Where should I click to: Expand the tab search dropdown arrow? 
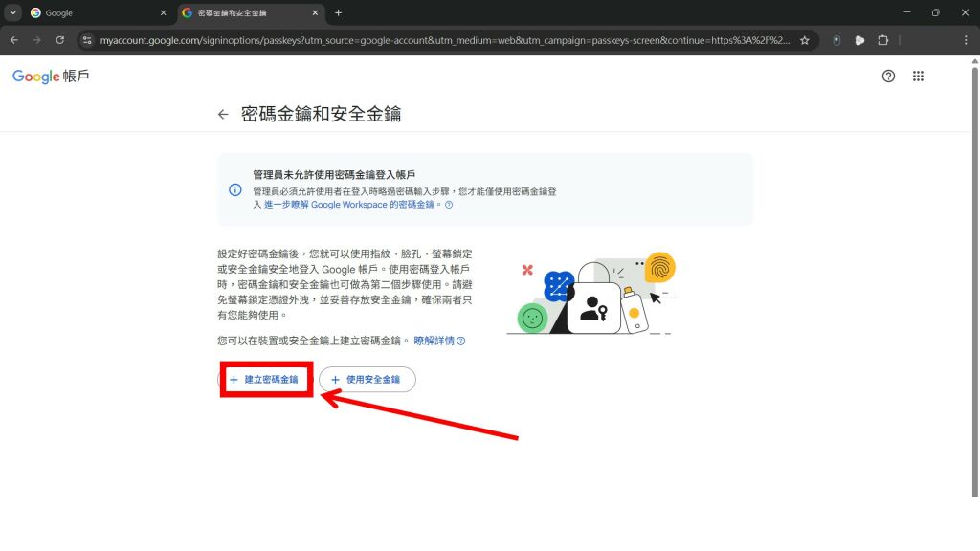[13, 12]
